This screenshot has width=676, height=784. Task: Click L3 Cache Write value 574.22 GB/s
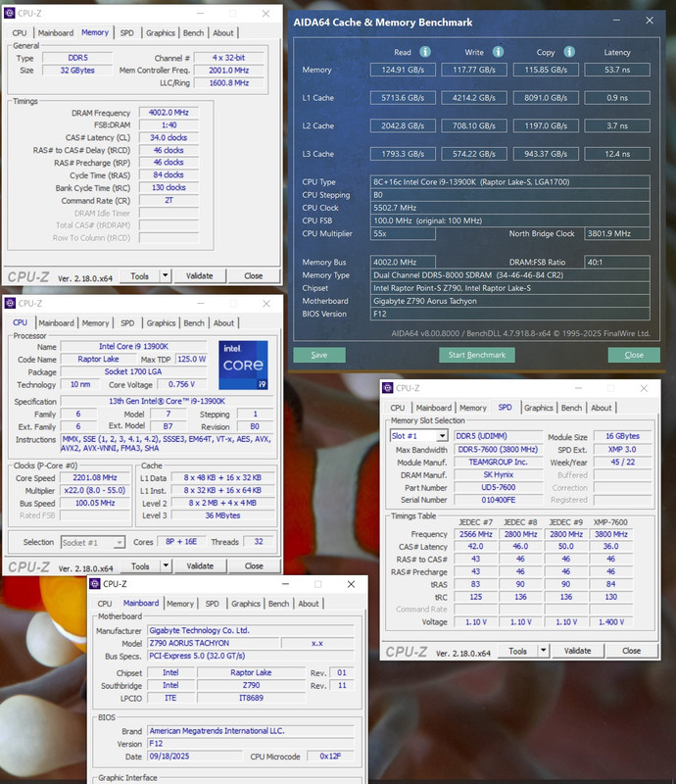[474, 154]
